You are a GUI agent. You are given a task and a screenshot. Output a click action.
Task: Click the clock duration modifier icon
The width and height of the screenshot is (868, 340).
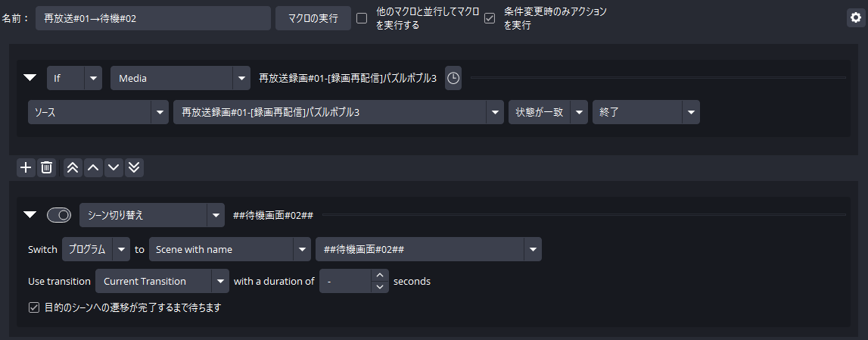point(453,78)
